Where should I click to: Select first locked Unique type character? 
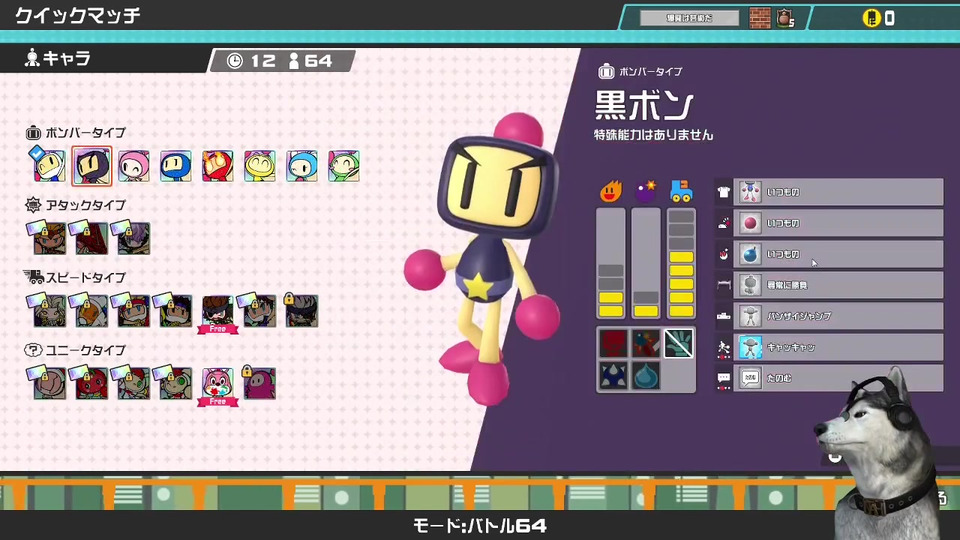pos(50,383)
